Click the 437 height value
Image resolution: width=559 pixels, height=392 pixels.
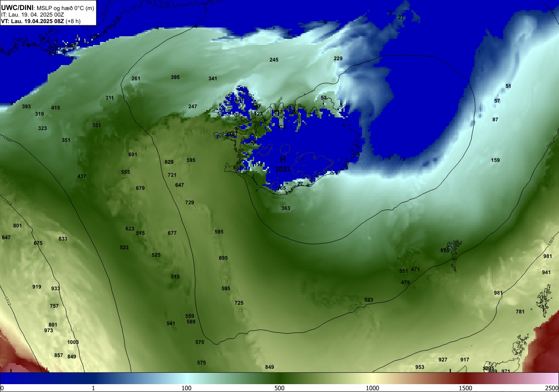coord(82,176)
